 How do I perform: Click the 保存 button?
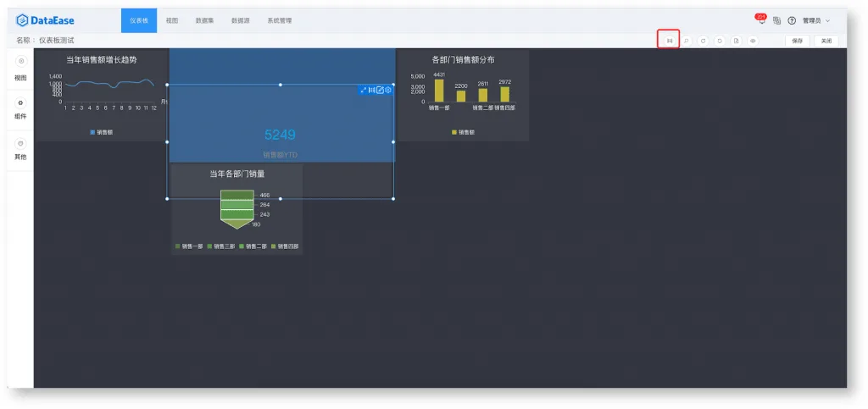pyautogui.click(x=798, y=41)
